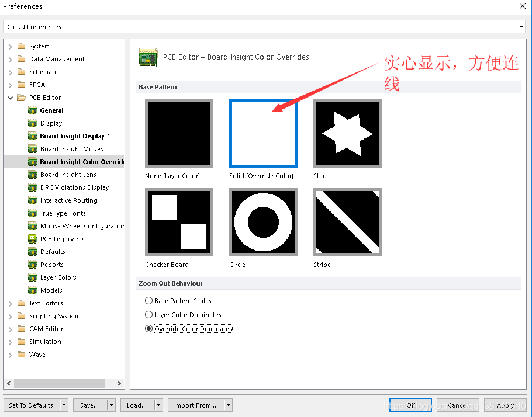Click the Defaults page icon
532x417 pixels.
(x=33, y=252)
